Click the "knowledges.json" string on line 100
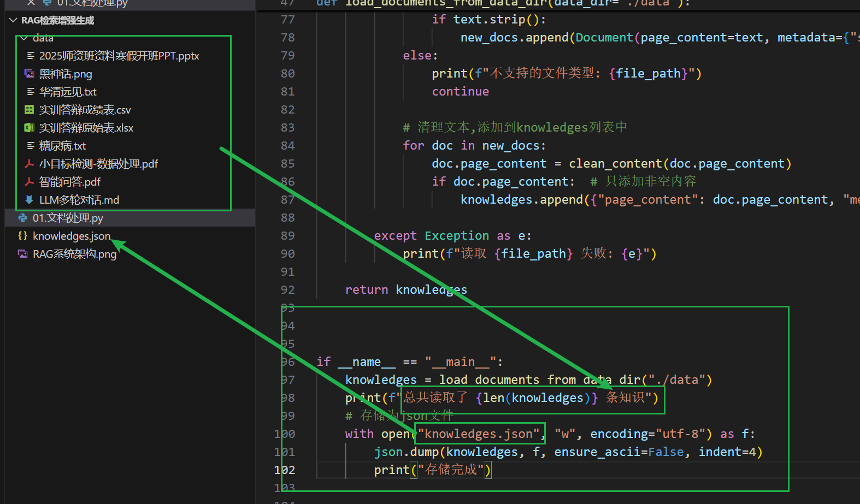 tap(479, 434)
